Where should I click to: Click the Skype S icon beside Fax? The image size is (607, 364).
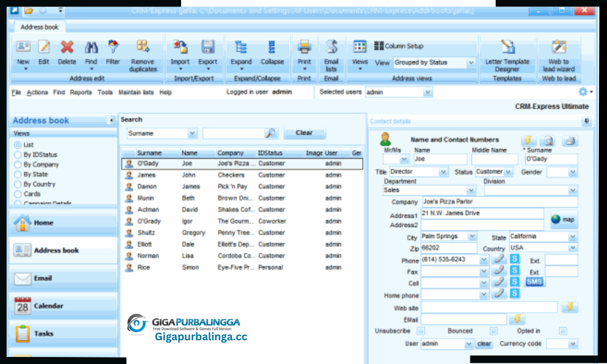click(x=514, y=271)
